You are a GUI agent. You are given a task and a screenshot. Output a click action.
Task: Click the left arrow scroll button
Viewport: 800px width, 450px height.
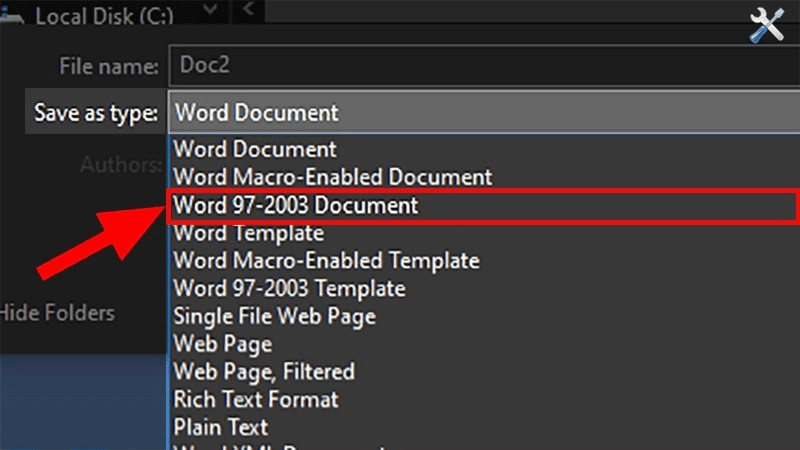tap(248, 11)
